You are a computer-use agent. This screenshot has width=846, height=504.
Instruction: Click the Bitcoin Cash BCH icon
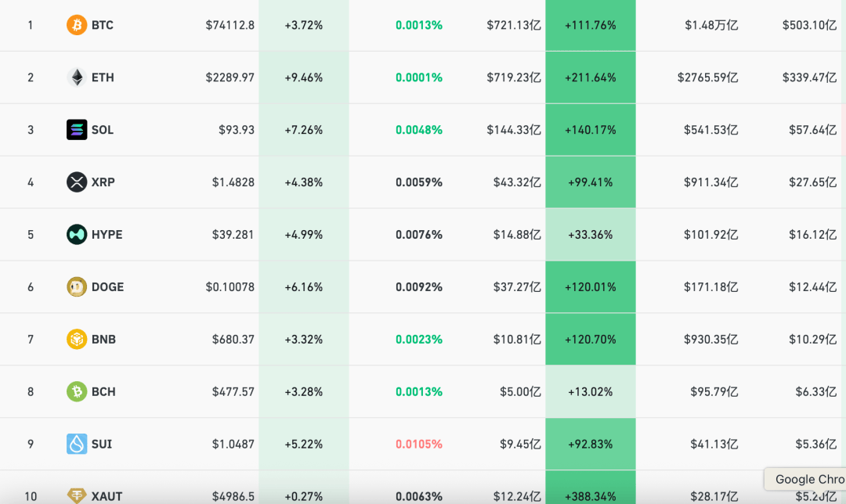coord(77,392)
